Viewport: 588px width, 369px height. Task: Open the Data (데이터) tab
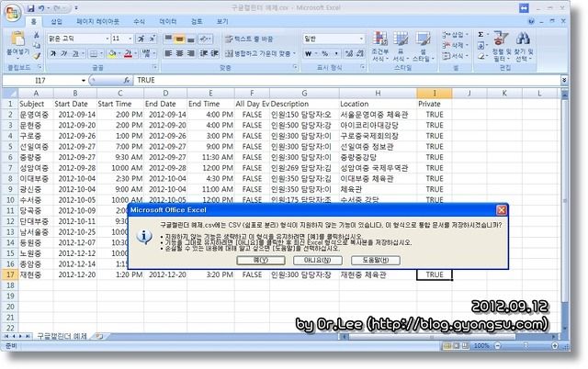point(168,22)
